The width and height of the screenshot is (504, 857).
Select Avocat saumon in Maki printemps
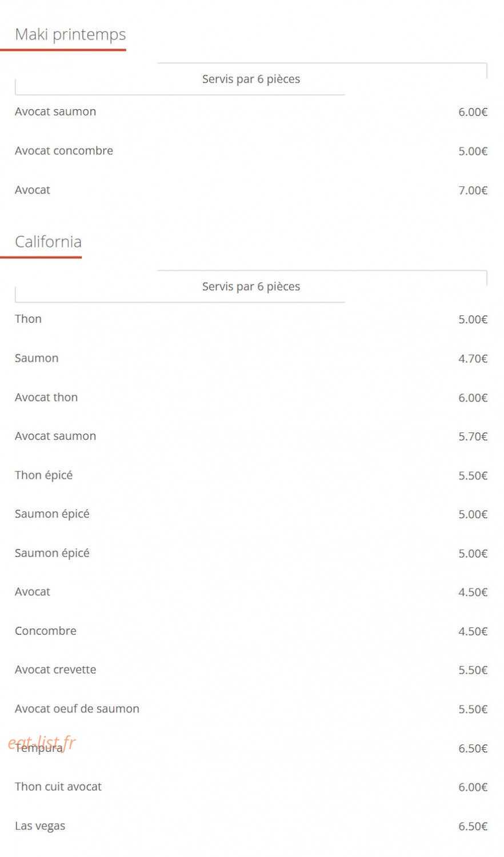pos(55,111)
